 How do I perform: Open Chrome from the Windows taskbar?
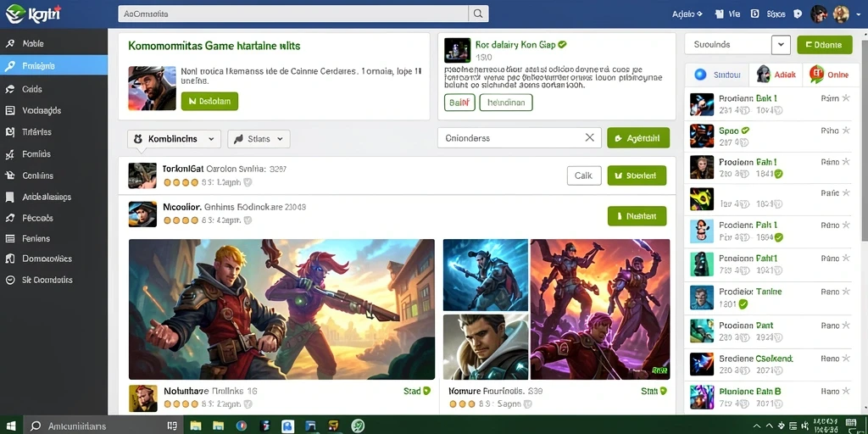click(x=241, y=426)
